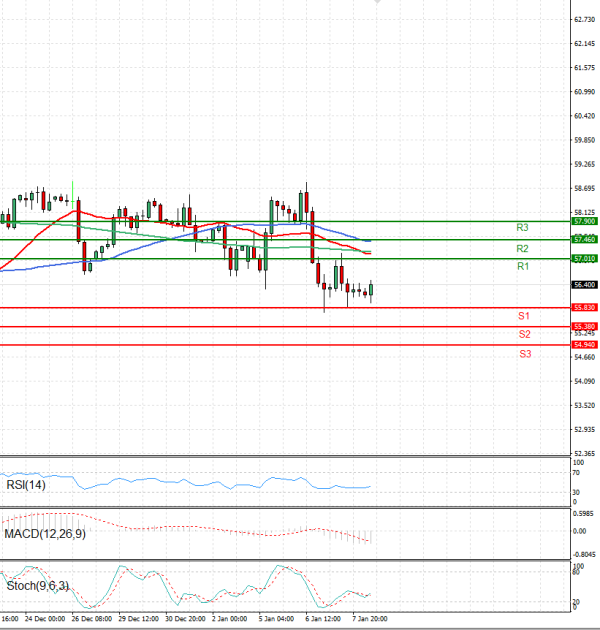The image size is (600, 630).
Task: Click the green 57.900 price tag
Action: click(584, 221)
